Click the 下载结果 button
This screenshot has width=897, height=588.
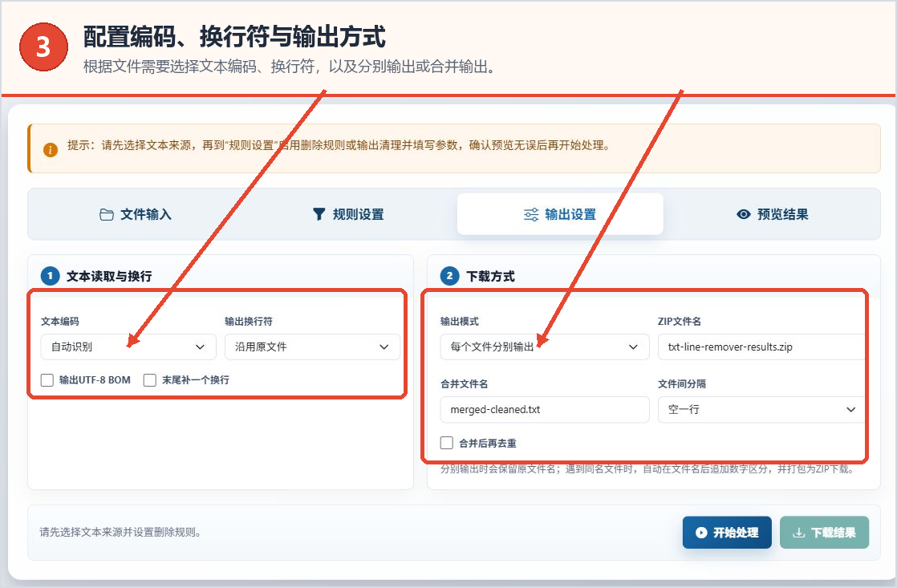pyautogui.click(x=824, y=533)
